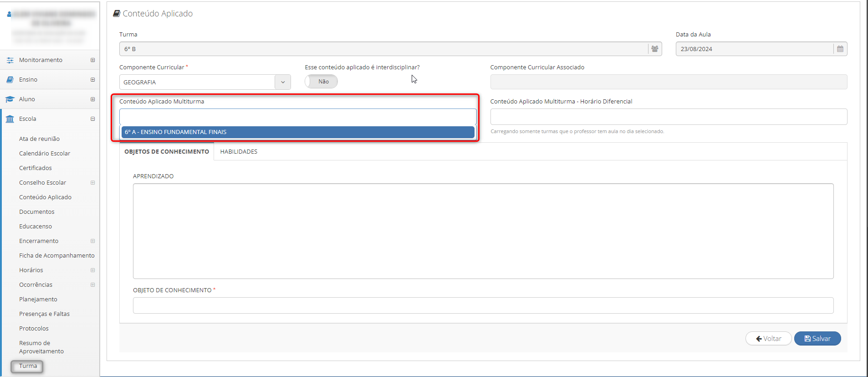The height and width of the screenshot is (377, 868).
Task: Toggle the interdisciplinar switch set to Não
Action: [322, 82]
